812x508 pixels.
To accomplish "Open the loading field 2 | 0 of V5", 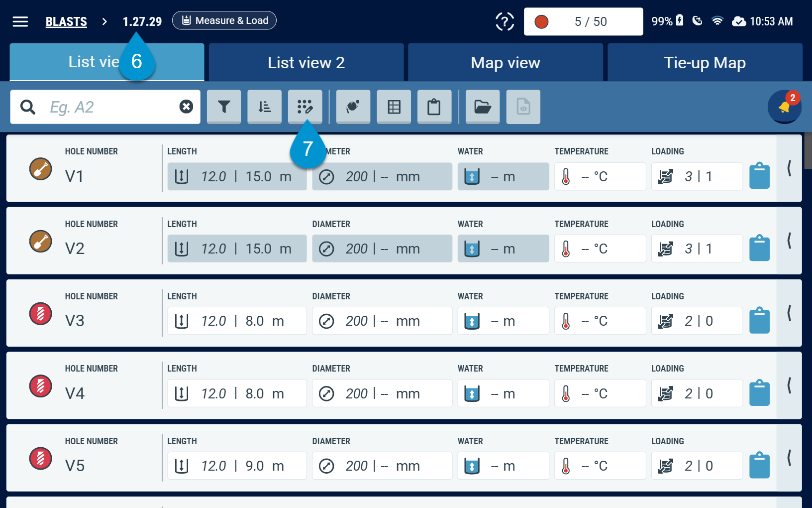I will point(697,466).
